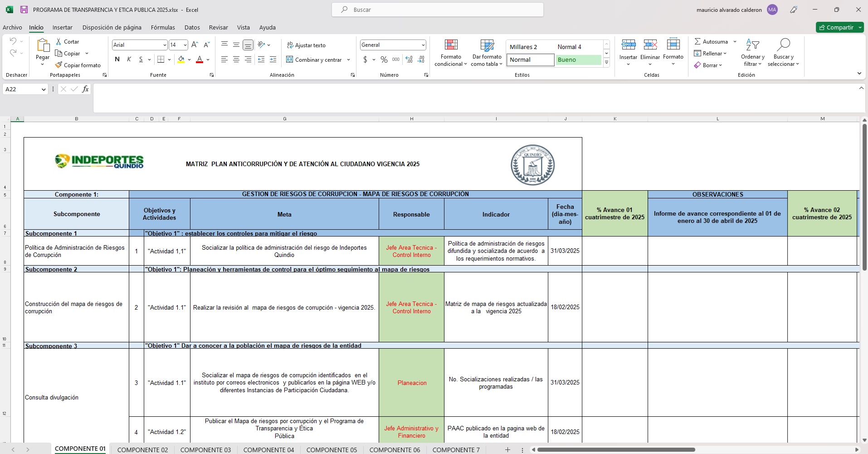Switch to Datos ribbon tab
This screenshot has height=454, width=868.
(x=192, y=27)
